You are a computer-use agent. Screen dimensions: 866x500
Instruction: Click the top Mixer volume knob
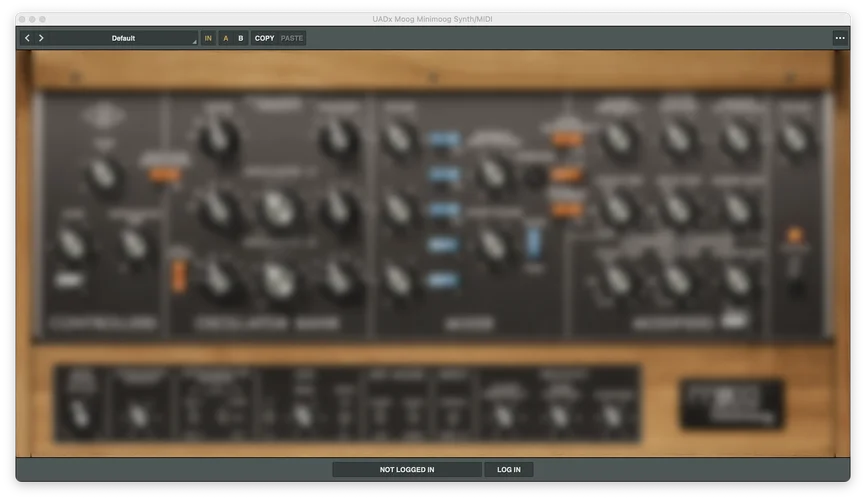(398, 138)
